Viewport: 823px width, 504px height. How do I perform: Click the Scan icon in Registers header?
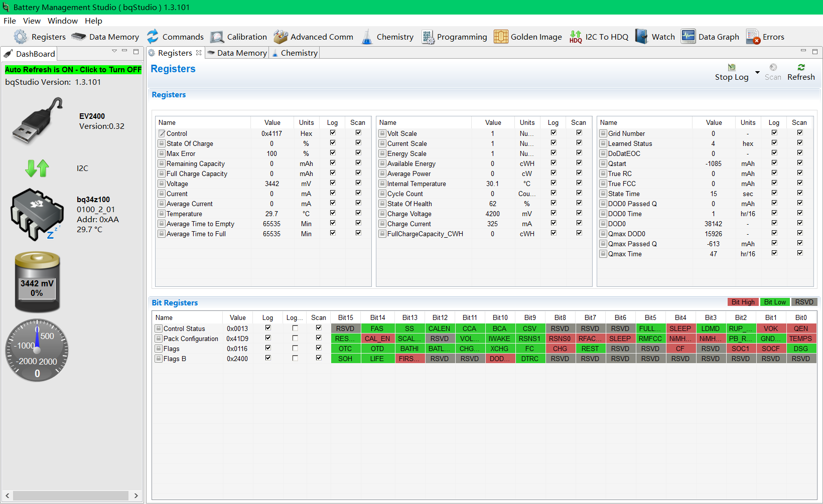(773, 67)
